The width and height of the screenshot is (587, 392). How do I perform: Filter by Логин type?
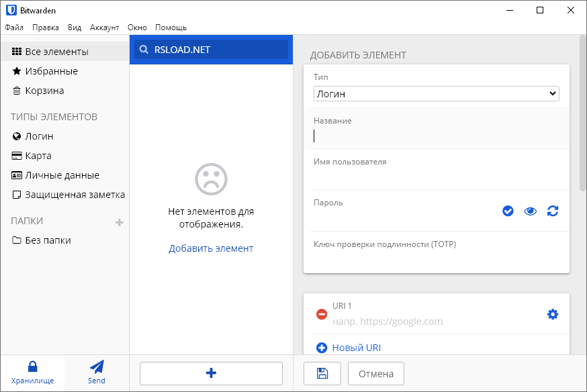[x=65, y=136]
